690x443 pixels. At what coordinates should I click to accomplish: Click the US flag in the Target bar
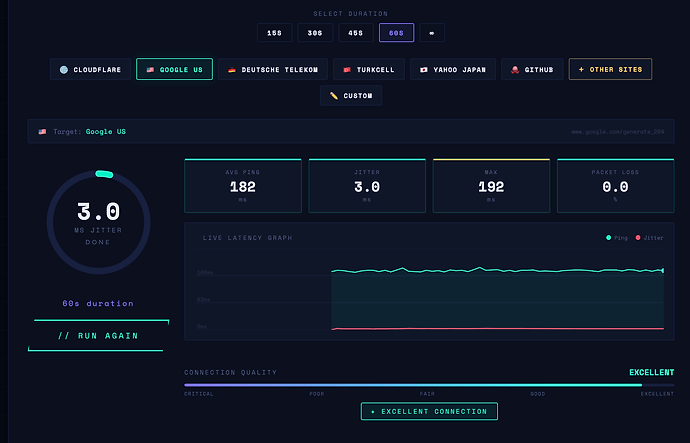42,132
